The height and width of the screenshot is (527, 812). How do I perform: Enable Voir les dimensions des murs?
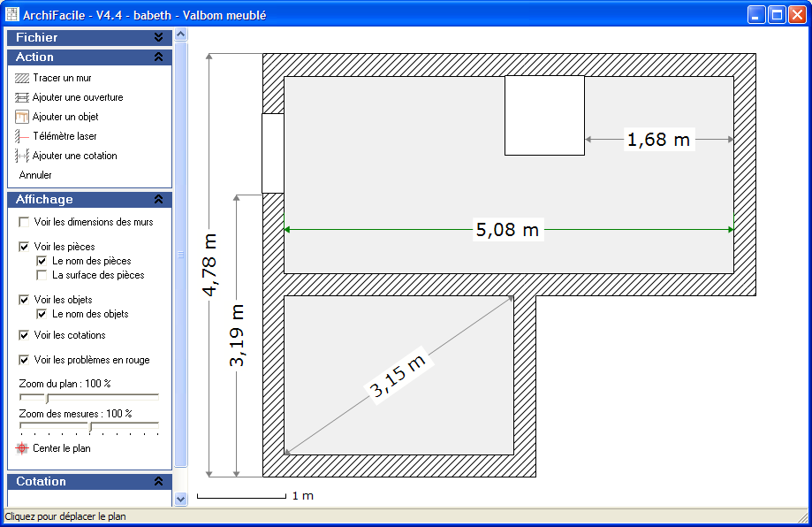coord(24,222)
